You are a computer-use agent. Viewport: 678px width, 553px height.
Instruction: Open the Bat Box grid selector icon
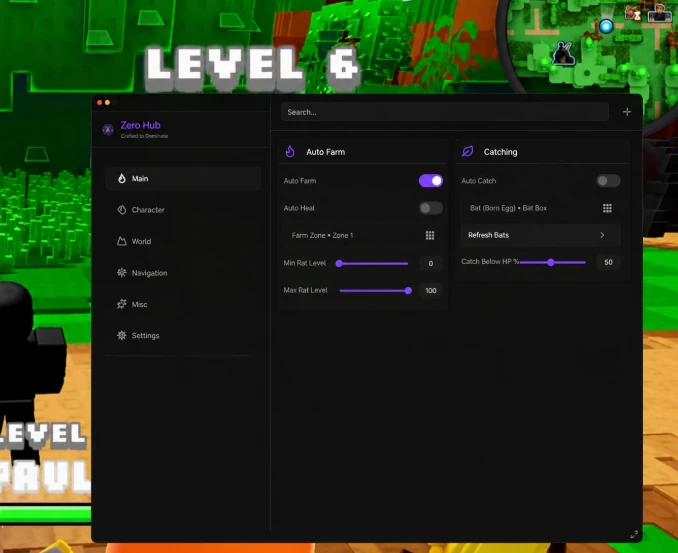pyautogui.click(x=607, y=208)
